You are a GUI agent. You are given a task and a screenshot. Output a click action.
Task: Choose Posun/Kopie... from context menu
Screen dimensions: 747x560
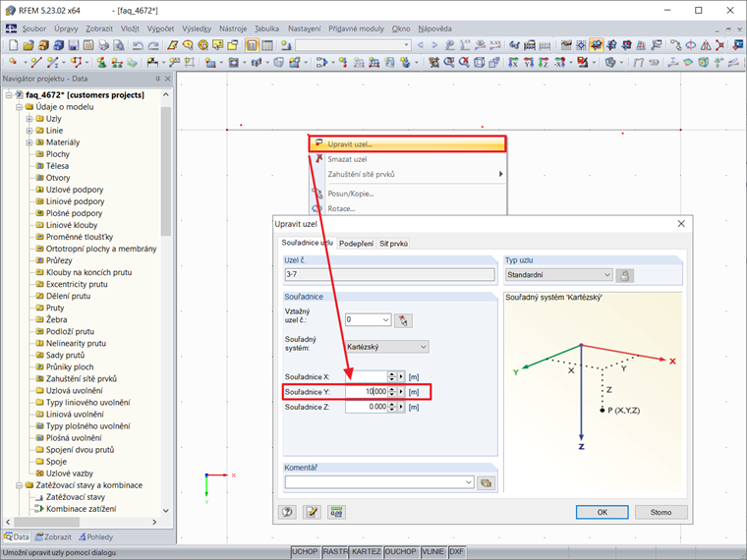point(408,194)
